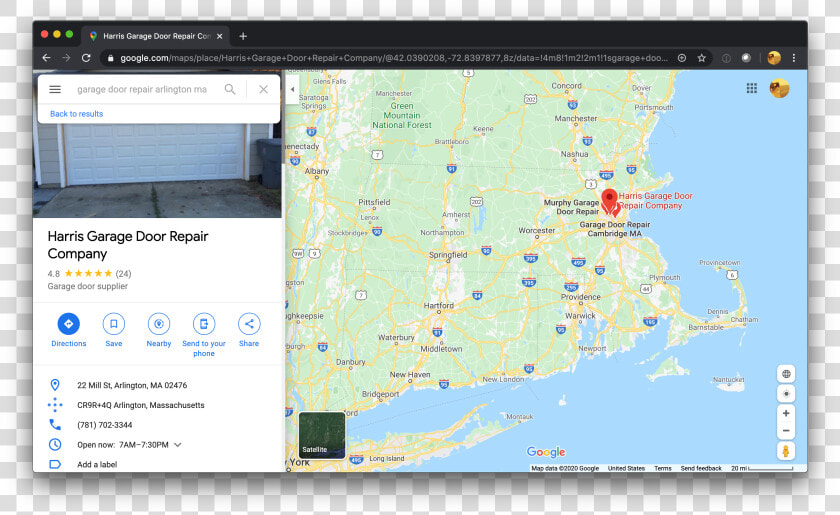Go back in the browser
840x515 pixels.
pos(47,58)
